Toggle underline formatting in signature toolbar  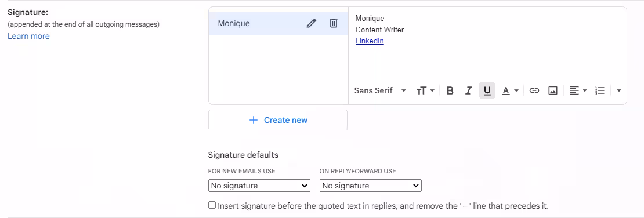pyautogui.click(x=487, y=90)
